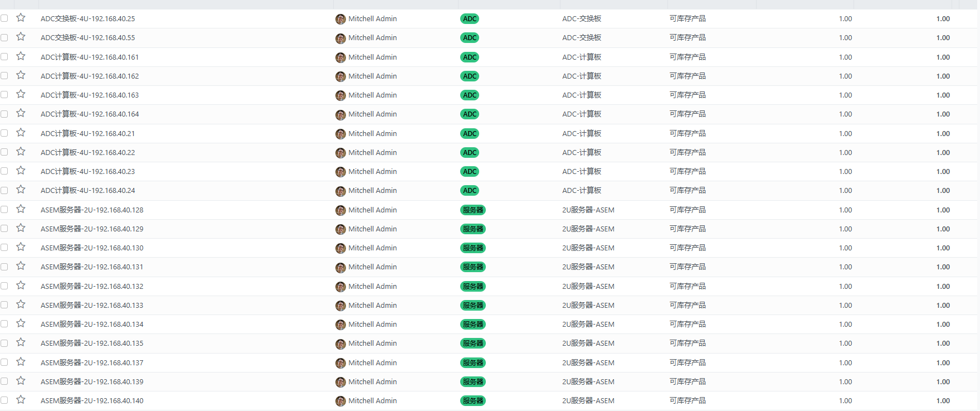Open product ASEM服务器-2U-192.168.40.134

pos(92,325)
